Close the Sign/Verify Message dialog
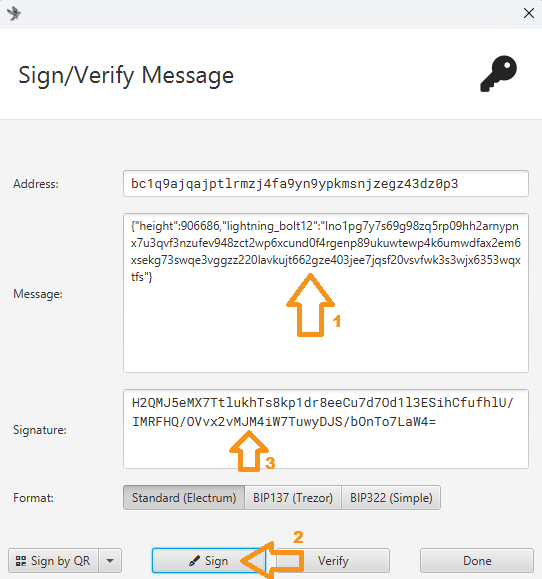 pos(529,13)
